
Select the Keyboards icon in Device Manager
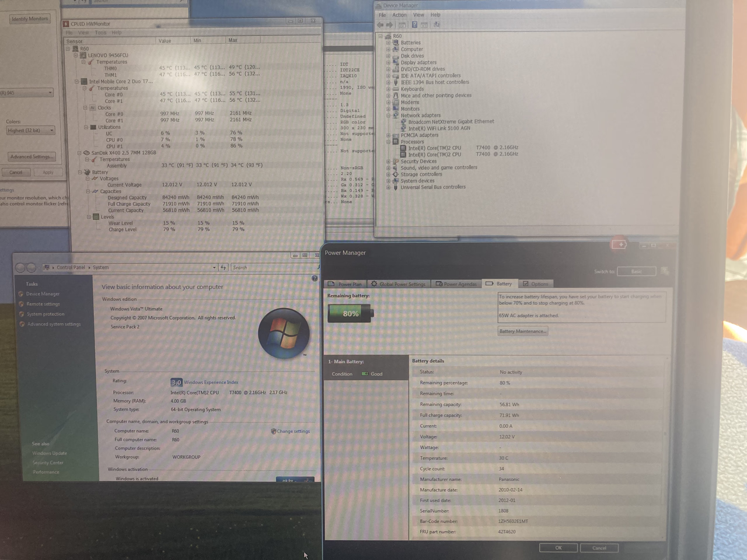click(396, 89)
